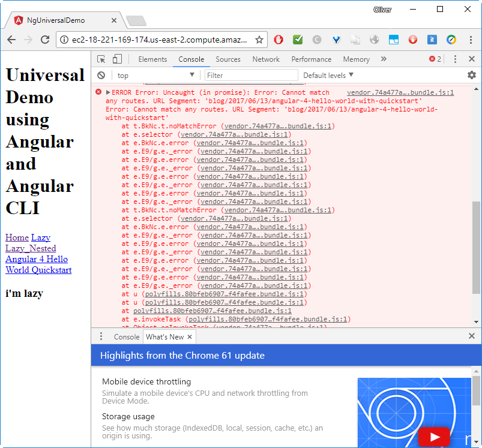Navigate using the 'Home' link

pos(17,237)
